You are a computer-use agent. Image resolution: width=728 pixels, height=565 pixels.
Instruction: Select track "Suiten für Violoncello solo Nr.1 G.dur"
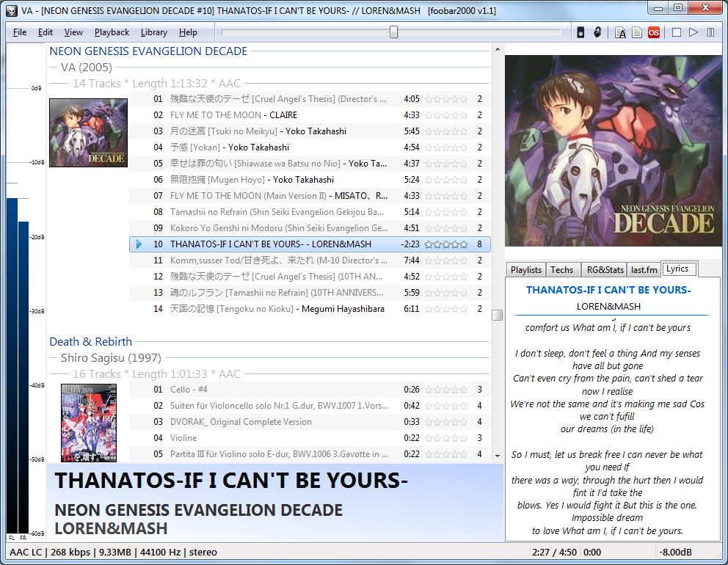310,406
